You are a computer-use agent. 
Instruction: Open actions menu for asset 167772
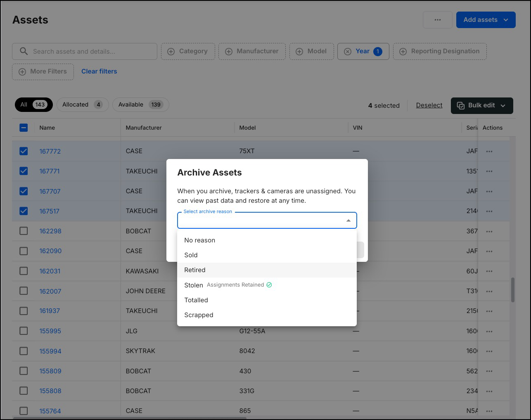[x=489, y=151]
